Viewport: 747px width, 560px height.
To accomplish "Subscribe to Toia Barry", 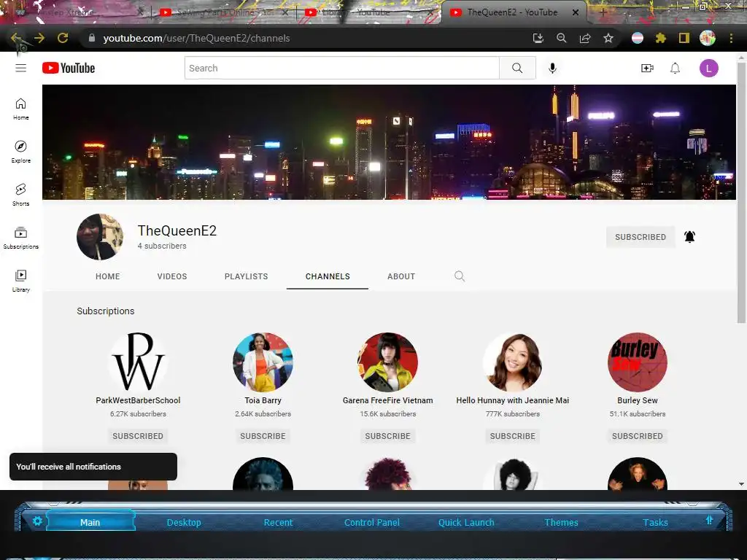I will 263,436.
